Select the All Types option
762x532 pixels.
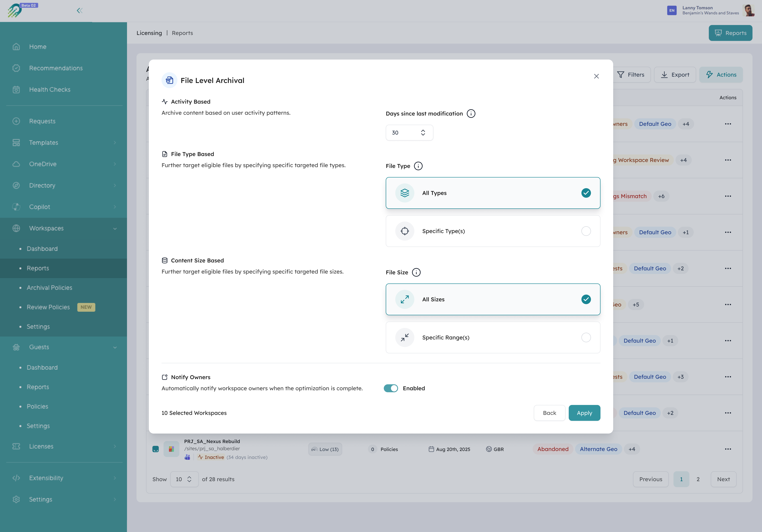493,193
